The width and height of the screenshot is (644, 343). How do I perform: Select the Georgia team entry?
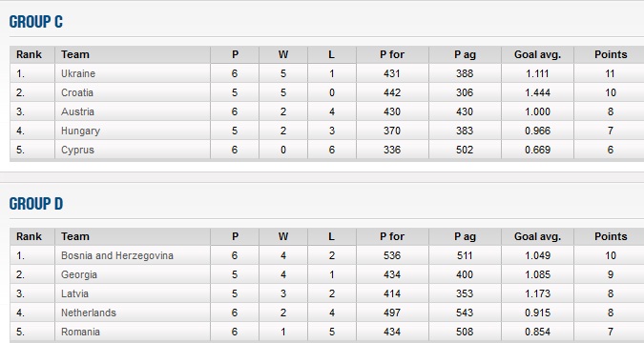[79, 274]
